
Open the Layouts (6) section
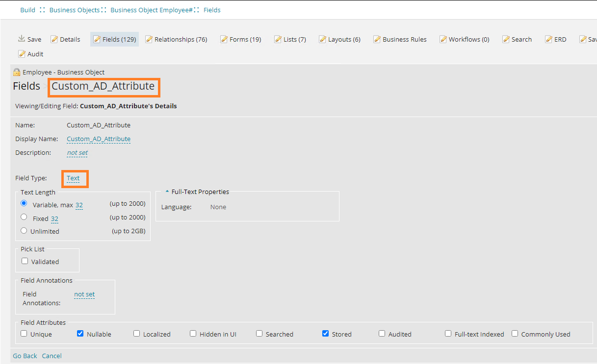(339, 39)
